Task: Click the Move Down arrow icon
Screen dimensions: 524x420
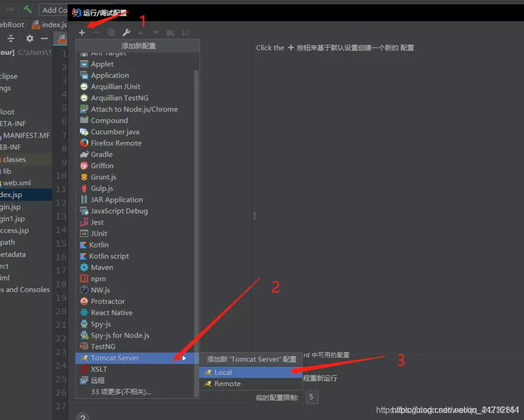Action: coord(156,32)
